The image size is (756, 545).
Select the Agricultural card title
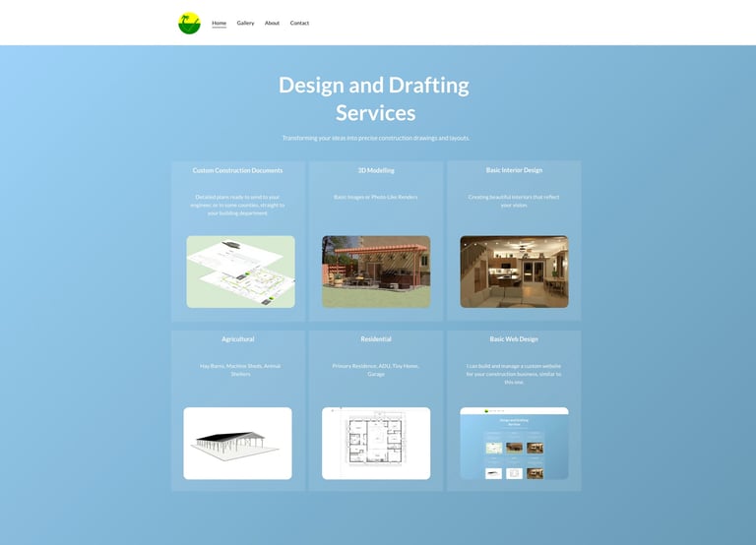coord(237,339)
